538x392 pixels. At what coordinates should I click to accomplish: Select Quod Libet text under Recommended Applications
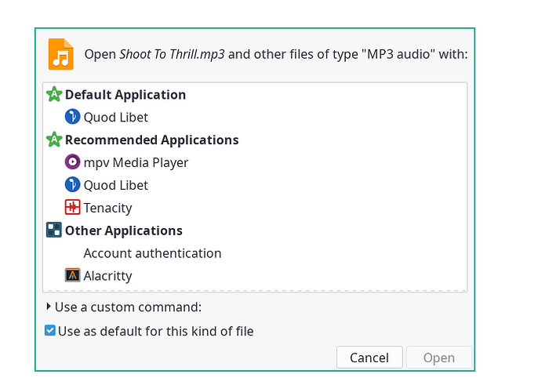click(116, 185)
